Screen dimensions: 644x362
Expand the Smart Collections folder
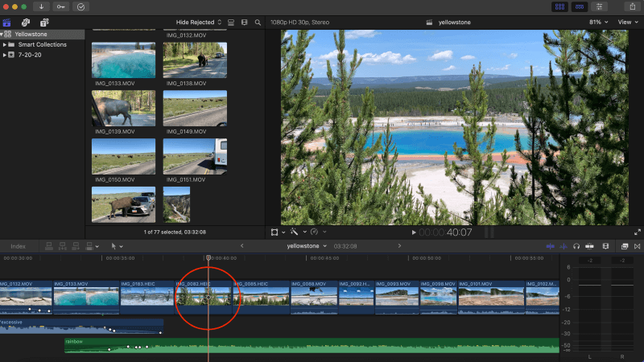coord(5,44)
